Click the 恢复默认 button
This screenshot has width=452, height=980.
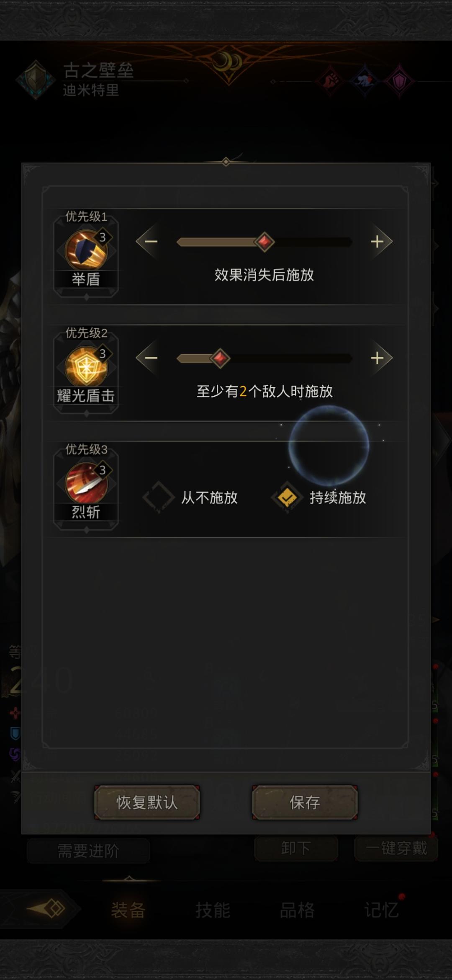147,802
